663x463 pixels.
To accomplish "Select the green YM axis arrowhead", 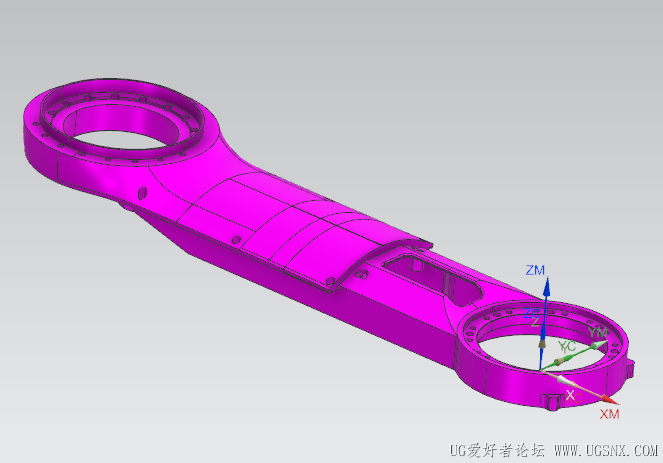I will click(598, 345).
